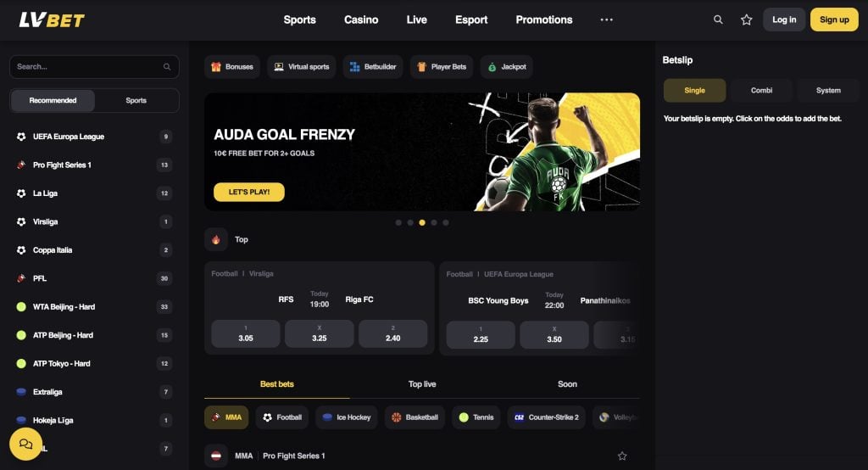Open Betbuilder shortcut
This screenshot has width=868, height=470.
pyautogui.click(x=373, y=66)
